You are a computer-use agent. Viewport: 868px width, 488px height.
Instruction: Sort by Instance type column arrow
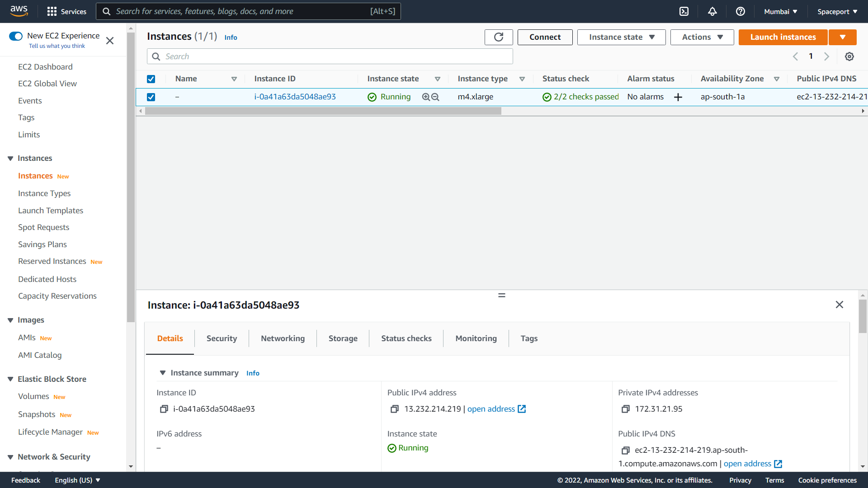pos(522,79)
